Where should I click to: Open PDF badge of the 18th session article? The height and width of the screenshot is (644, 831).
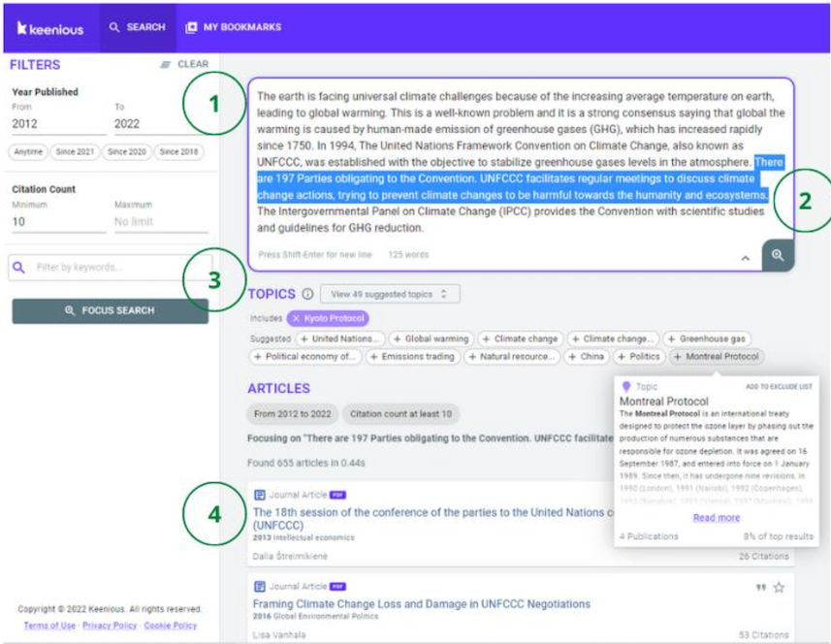[337, 495]
